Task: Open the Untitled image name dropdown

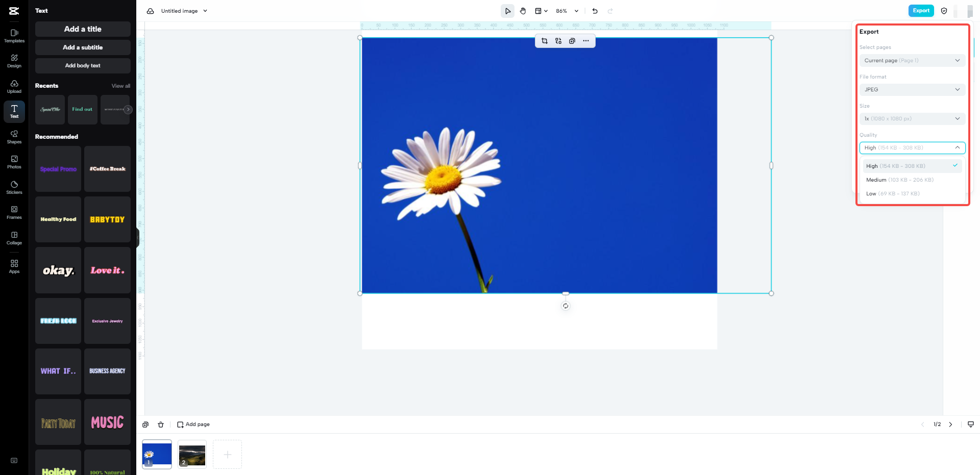Action: pos(184,11)
